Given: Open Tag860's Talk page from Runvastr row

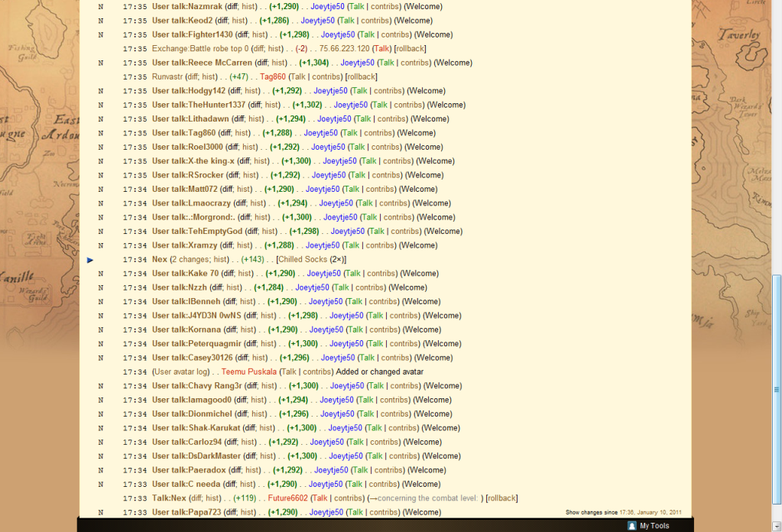Looking at the screenshot, I should 297,76.
